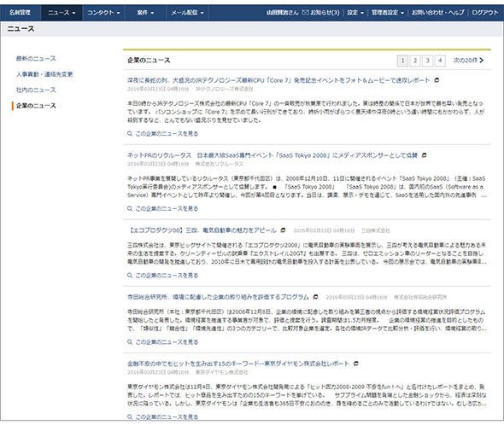Image resolution: width=504 pixels, height=425 pixels.
Task: Open the 金融不安 15のキーワード headline
Action: [x=238, y=364]
